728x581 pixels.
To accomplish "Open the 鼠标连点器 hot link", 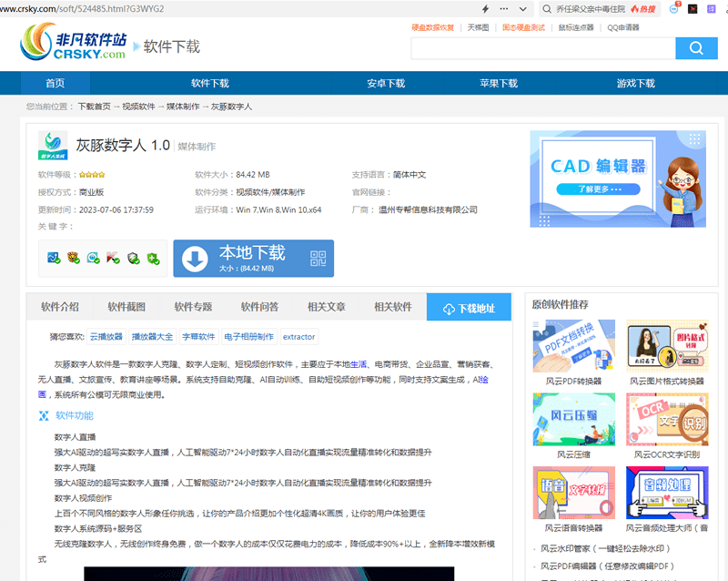I will [576, 27].
